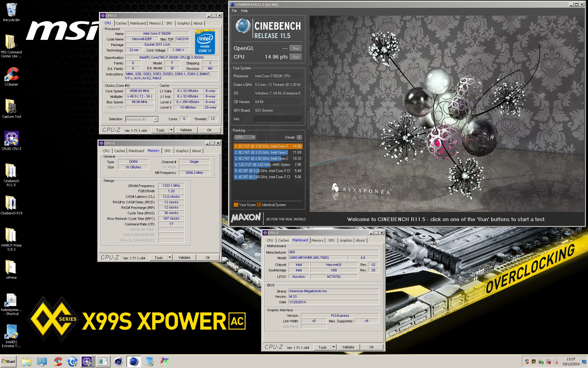Select ranking row 4C/8T @ 2.80 GHz
The image size is (588, 368).
[268, 177]
